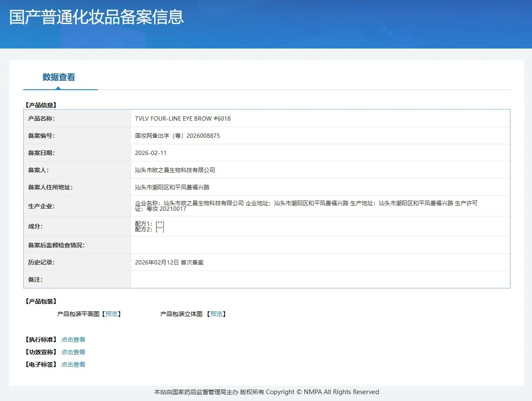Click the 【产品包装】 section heading

point(41,301)
